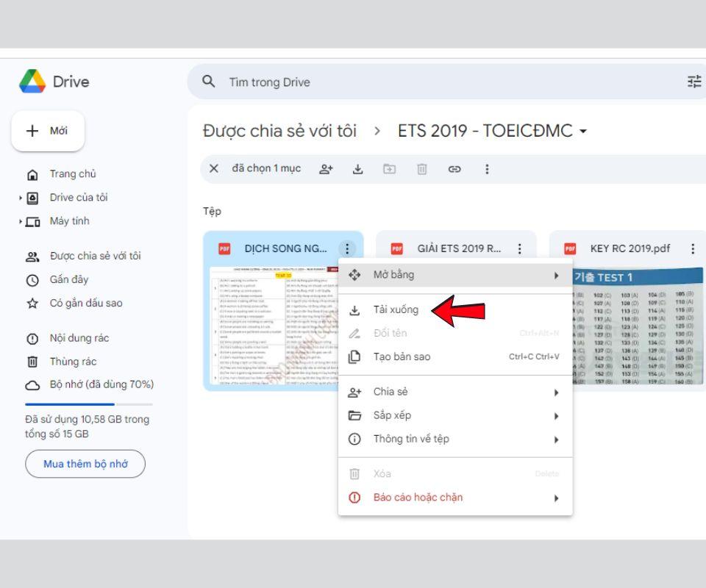
Task: Click Mua thêm bộ nhớ button
Action: tap(85, 464)
